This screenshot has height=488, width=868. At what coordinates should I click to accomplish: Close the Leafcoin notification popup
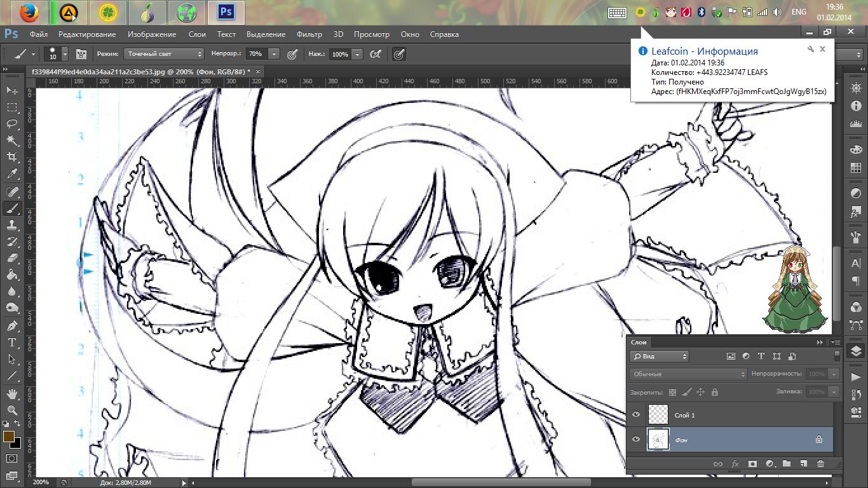[x=822, y=49]
